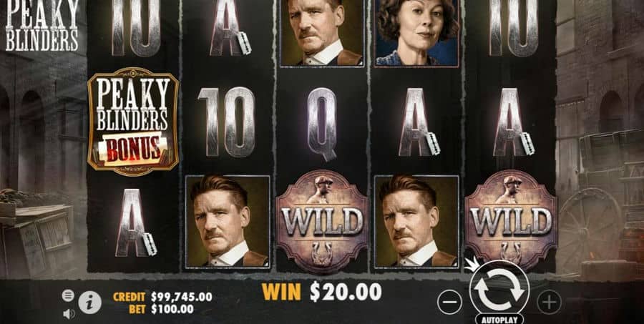Screen dimensions: 644x324
Task: Decrease the bet with the minus button
Action: (x=449, y=303)
